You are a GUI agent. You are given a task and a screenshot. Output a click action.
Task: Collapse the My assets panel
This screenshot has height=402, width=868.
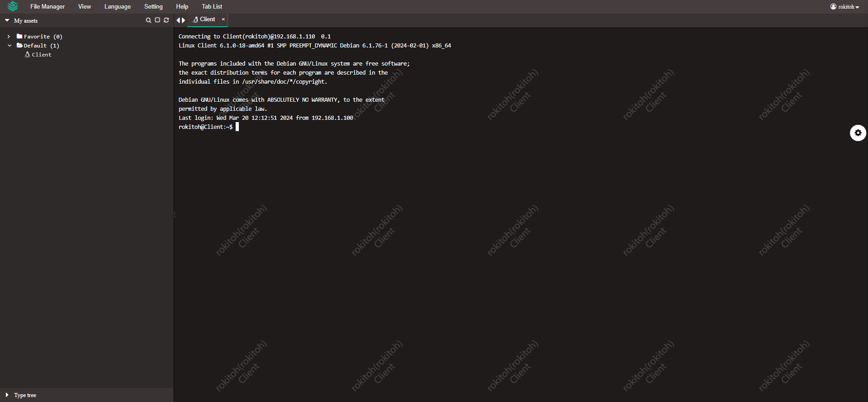7,21
